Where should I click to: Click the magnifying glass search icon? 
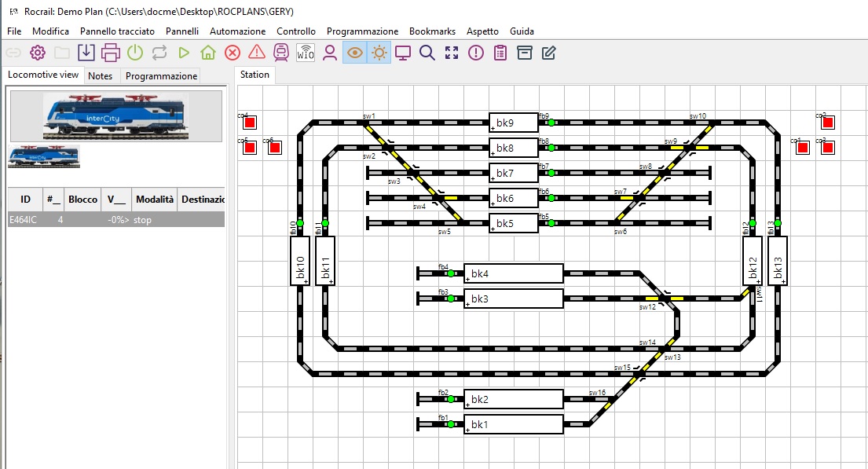(427, 53)
